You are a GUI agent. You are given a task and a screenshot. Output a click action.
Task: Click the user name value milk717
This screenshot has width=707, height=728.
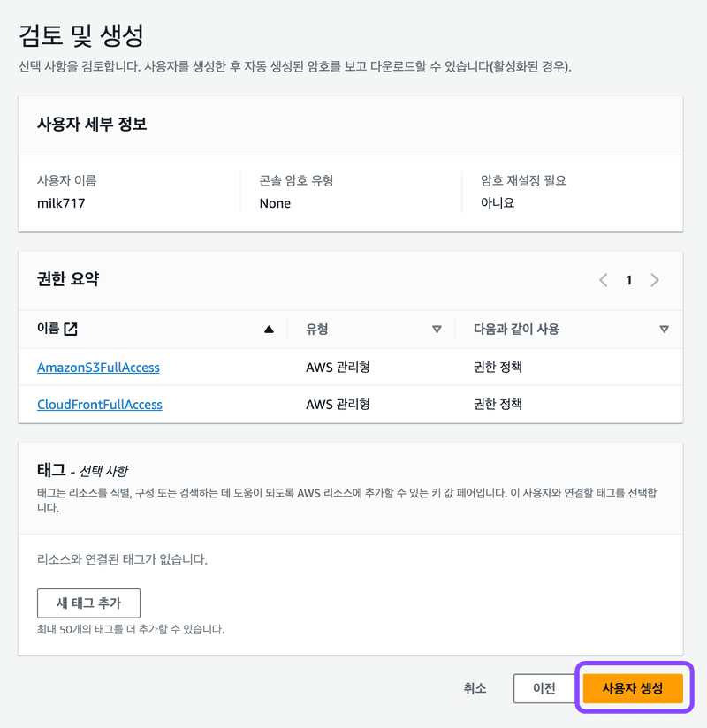pos(59,203)
